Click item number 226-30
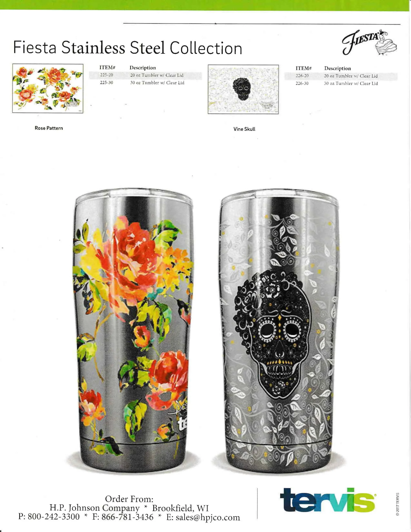This screenshot has height=532, width=411. (302, 83)
